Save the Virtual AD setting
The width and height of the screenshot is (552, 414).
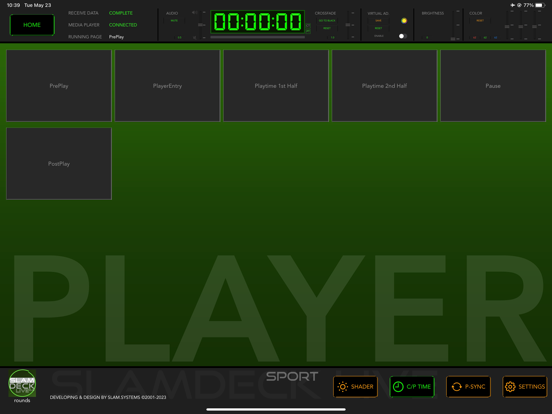[x=378, y=20]
